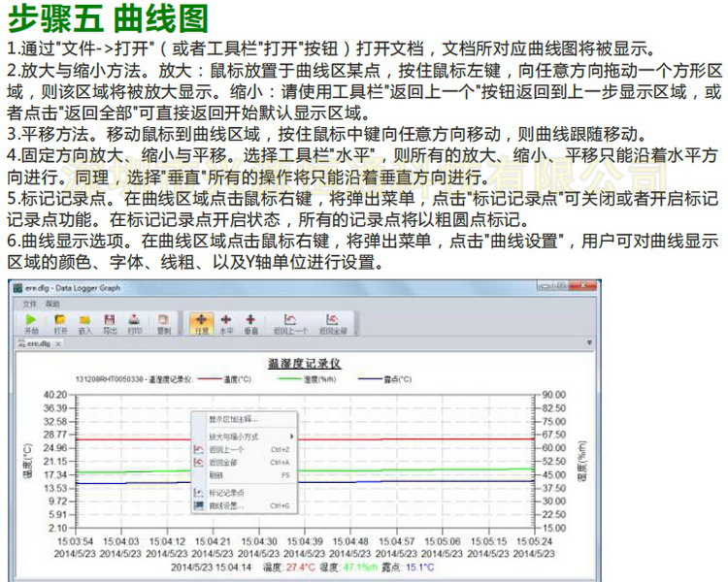Click the right axis value 15.00
This screenshot has width=728, height=582.
554,528
